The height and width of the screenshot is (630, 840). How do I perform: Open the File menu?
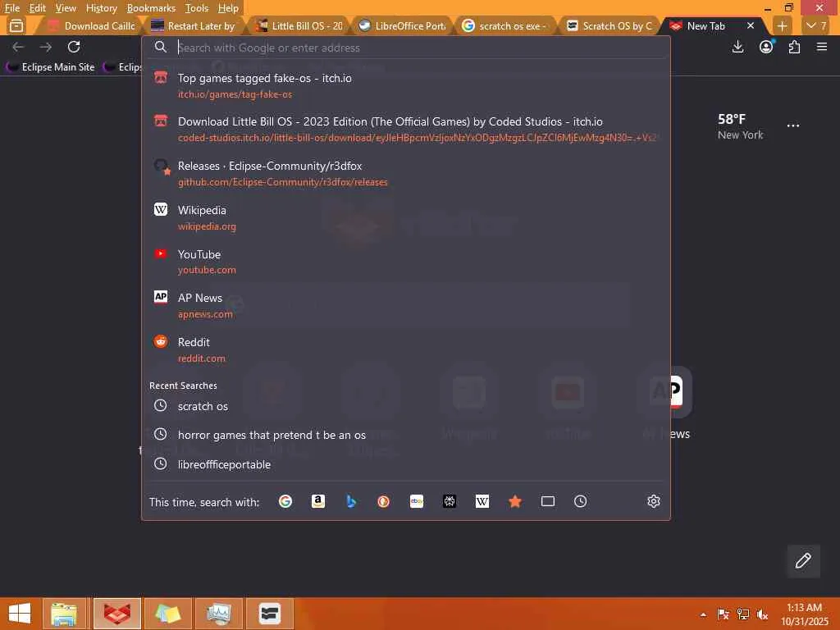tap(11, 8)
